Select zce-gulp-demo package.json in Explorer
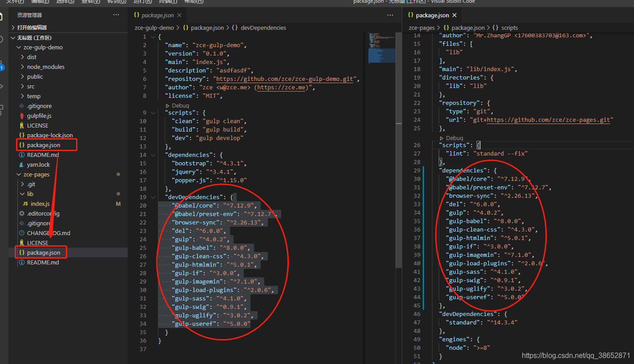Image resolution: width=634 pixels, height=364 pixels. click(44, 145)
